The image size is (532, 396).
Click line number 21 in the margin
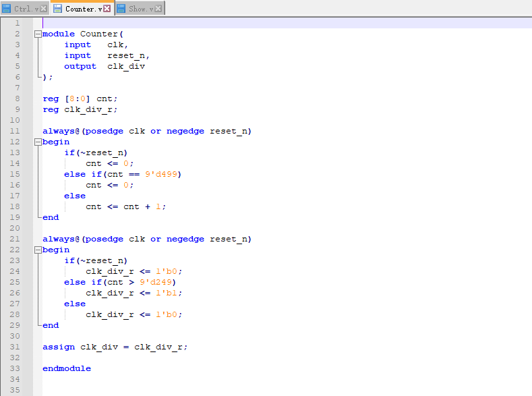click(15, 239)
